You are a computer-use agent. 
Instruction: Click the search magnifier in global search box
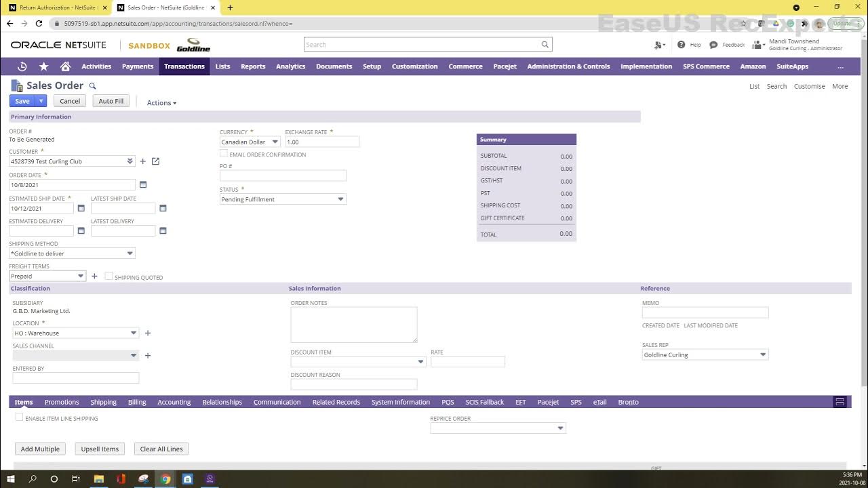[x=545, y=45]
